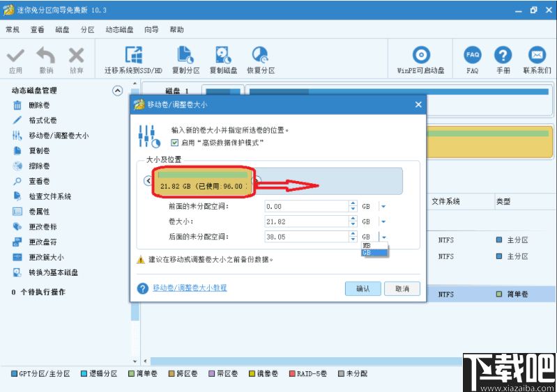Viewport: 557px width, 392px height.
Task: Select Change Drive Letter (更改盘符)
Action: 35,242
